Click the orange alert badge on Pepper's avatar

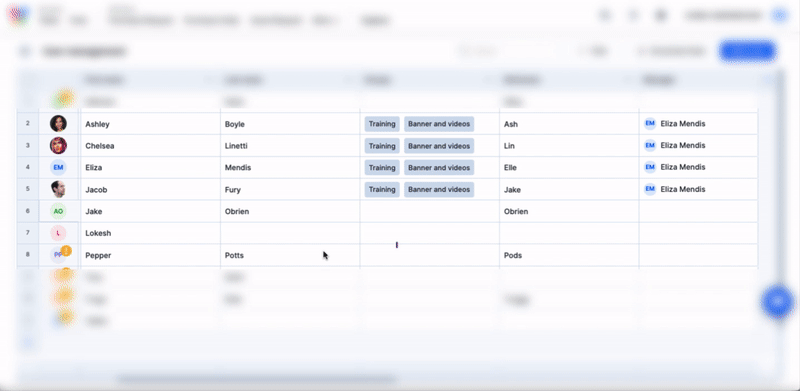tap(66, 251)
